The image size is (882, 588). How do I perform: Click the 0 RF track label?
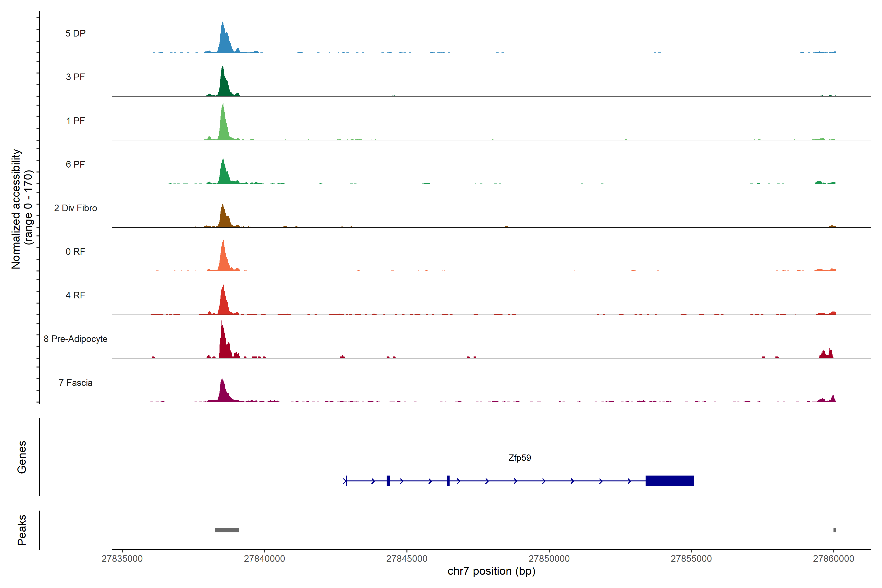[75, 252]
